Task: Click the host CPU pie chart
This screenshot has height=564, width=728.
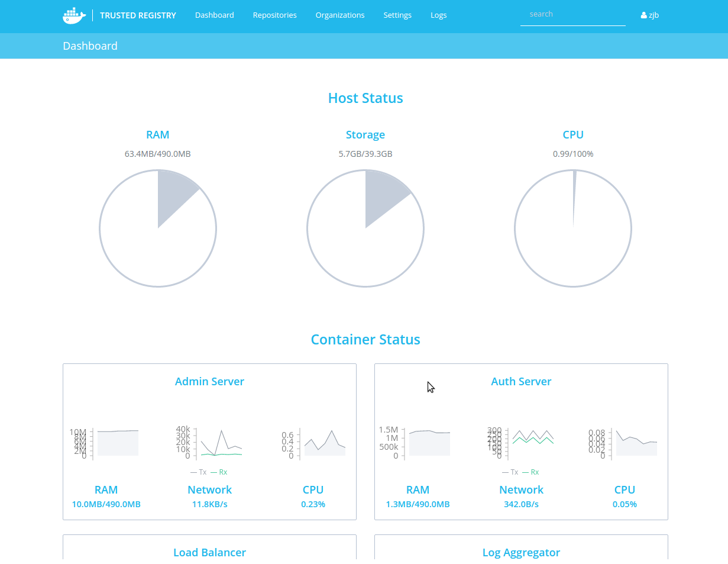Action: pyautogui.click(x=573, y=228)
